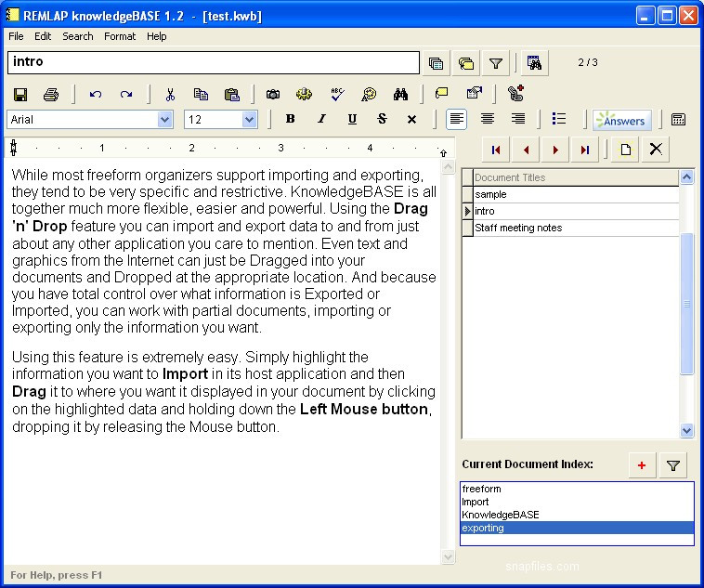Click the intro title input field
Screen dimensions: 704x588
214,62
